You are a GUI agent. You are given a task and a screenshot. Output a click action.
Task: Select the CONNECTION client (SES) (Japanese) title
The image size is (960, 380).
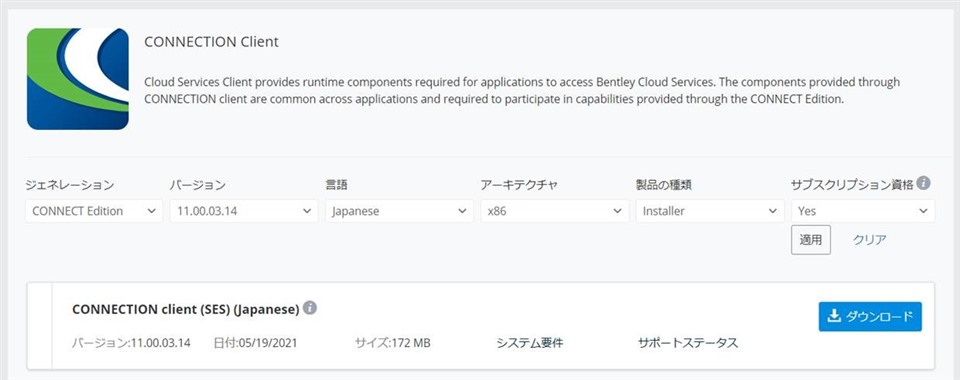(186, 310)
